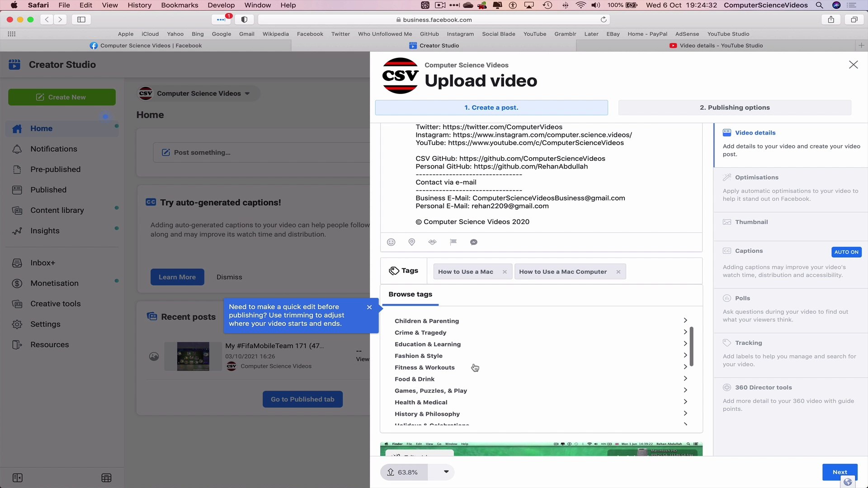Open the 63.8% zoom level control
This screenshot has height=488, width=868.
(445, 472)
